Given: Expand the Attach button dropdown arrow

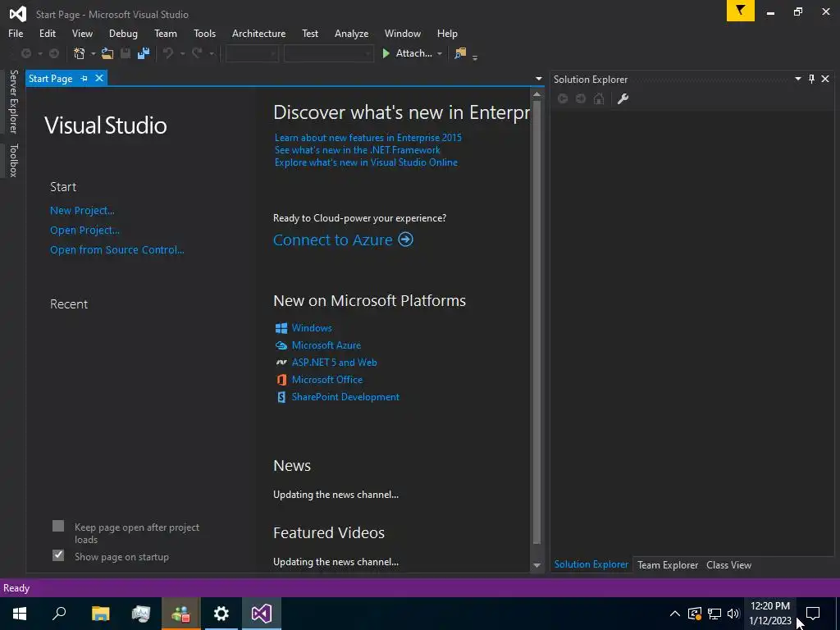Looking at the screenshot, I should click(440, 53).
